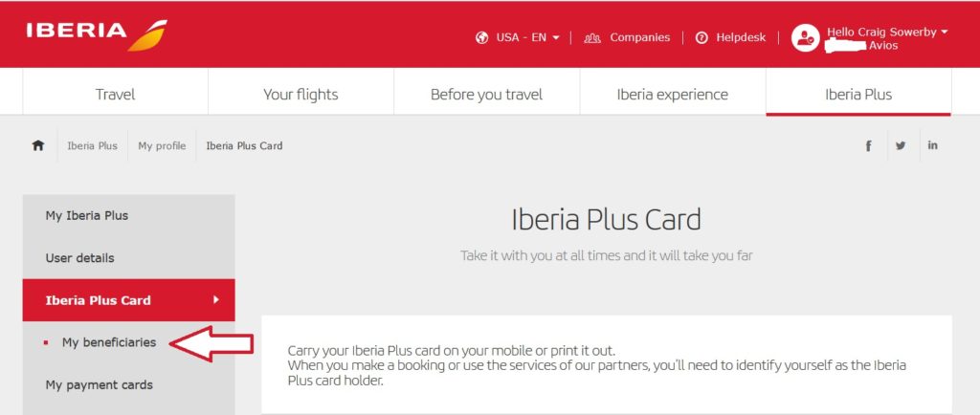980x415 pixels.
Task: Open My beneficiaries in sidebar
Action: click(108, 342)
